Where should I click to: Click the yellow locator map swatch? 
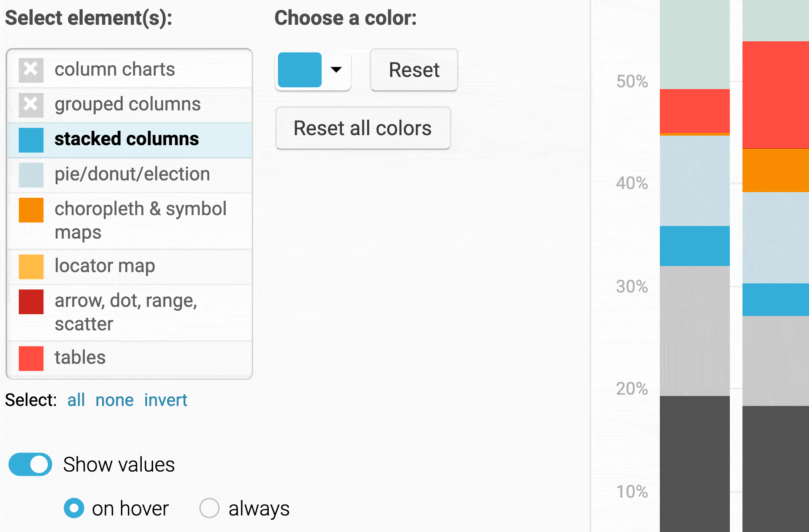[31, 266]
